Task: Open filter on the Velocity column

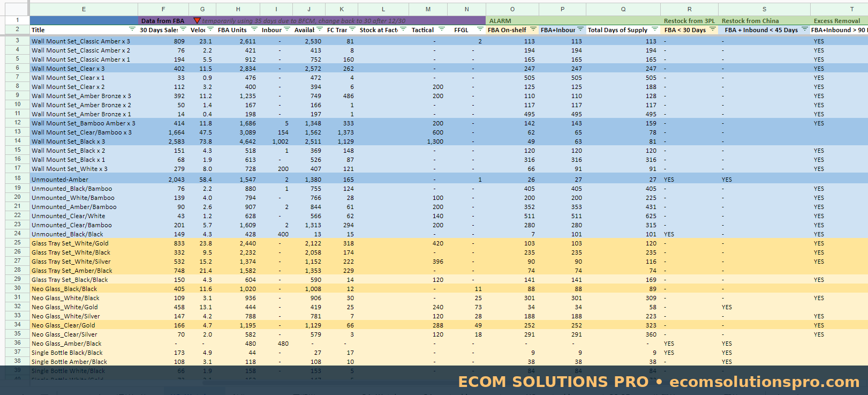Action: click(x=210, y=29)
